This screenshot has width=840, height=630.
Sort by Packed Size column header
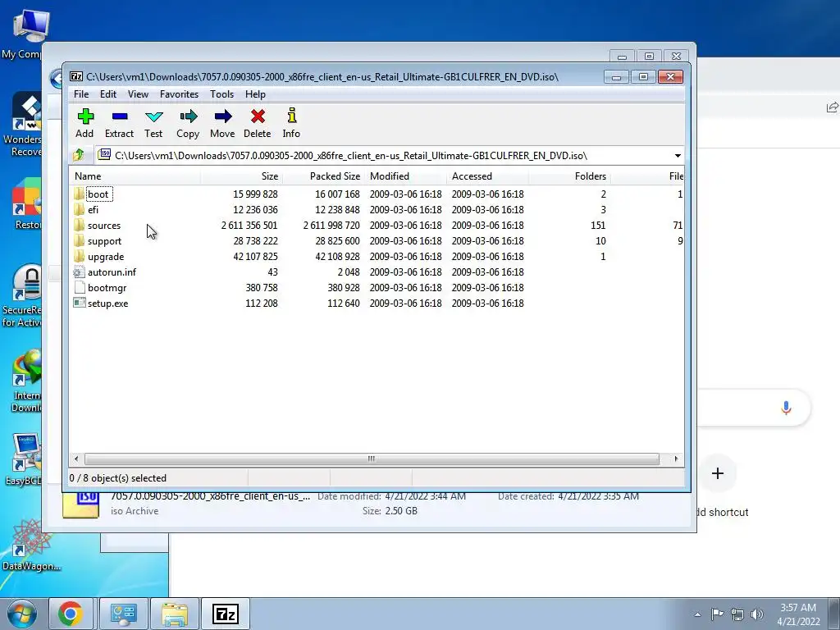[324, 176]
